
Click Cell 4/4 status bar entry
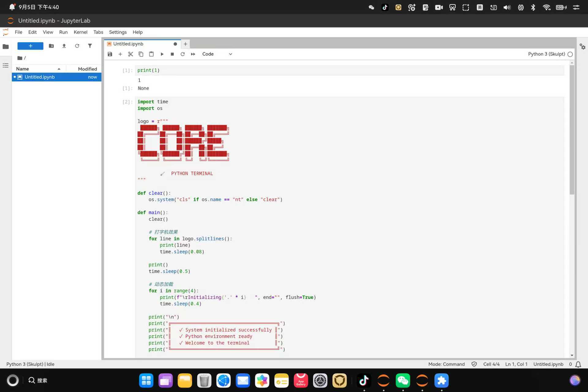point(491,364)
